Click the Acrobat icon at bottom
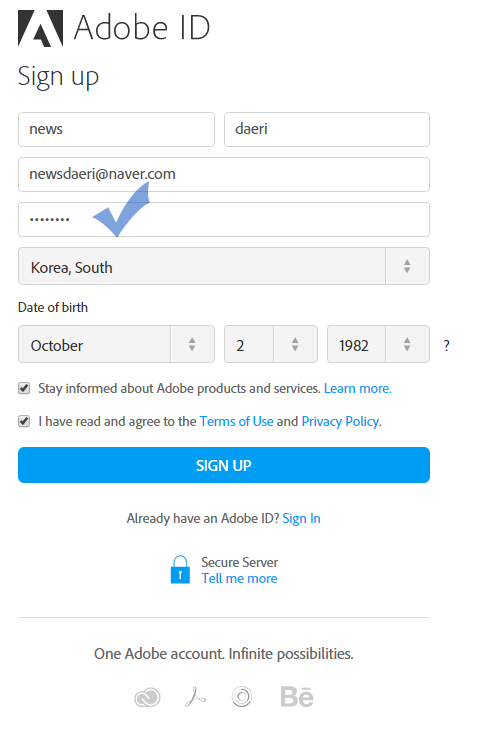The image size is (488, 742). (x=195, y=697)
